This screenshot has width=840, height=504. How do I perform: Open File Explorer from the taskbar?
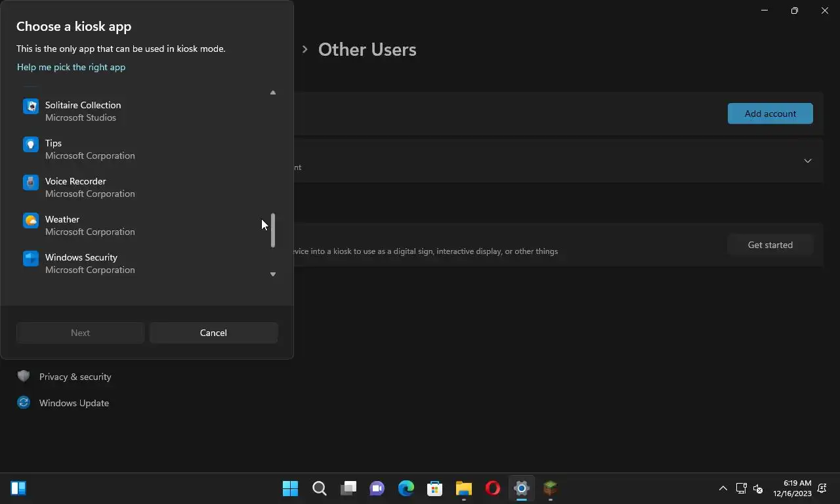(x=464, y=488)
